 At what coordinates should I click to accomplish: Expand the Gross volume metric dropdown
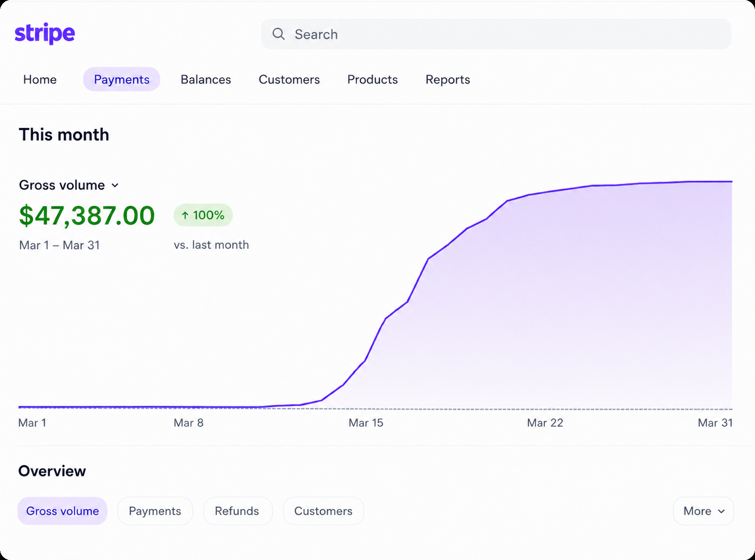(69, 185)
